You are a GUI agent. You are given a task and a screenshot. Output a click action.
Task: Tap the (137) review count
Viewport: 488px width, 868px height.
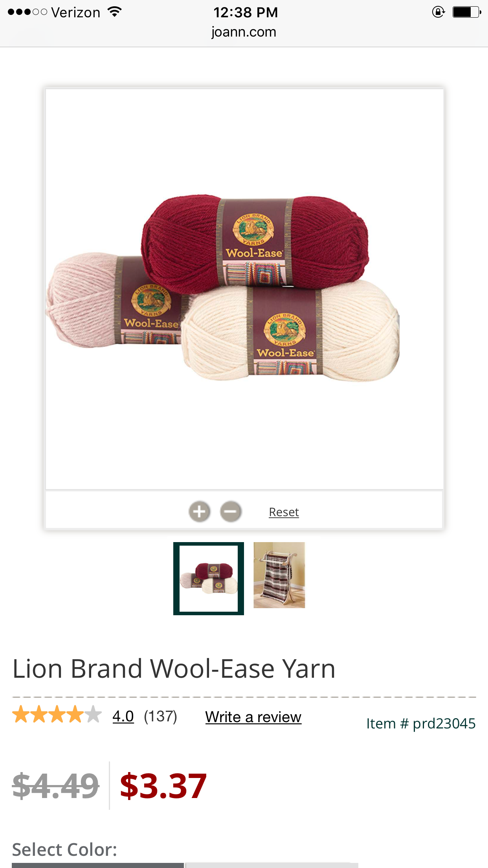click(160, 716)
